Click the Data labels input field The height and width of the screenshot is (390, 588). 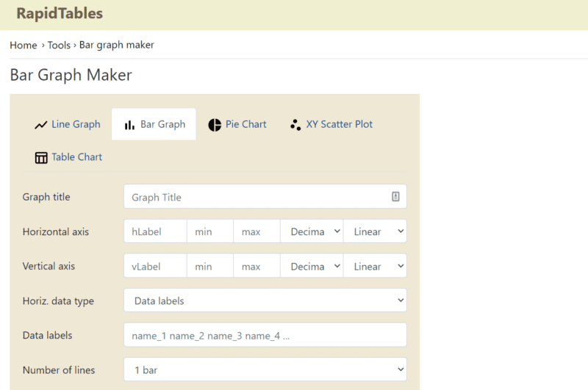coord(265,335)
